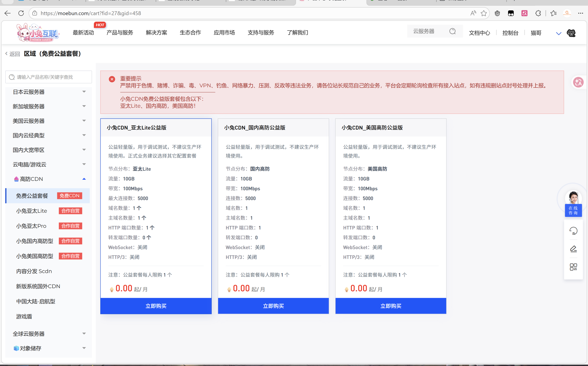Viewport: 588px width, 366px height.
Task: Buy the 美国高防公益版 plan now
Action: pos(390,306)
